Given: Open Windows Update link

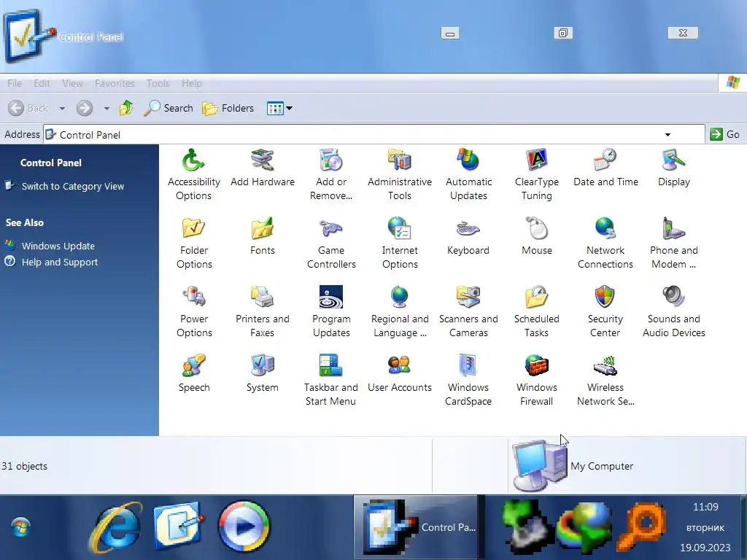Looking at the screenshot, I should tap(58, 246).
